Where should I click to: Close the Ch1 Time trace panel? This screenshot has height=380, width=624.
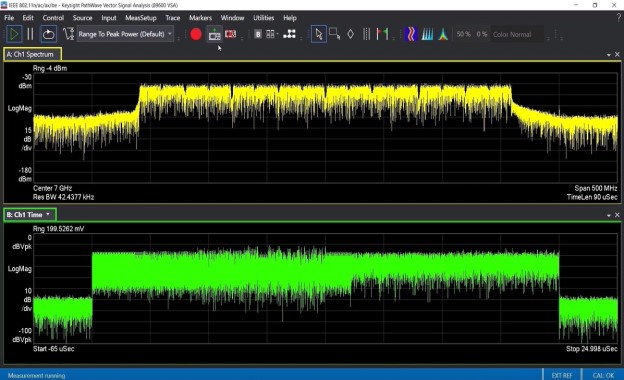click(x=617, y=214)
